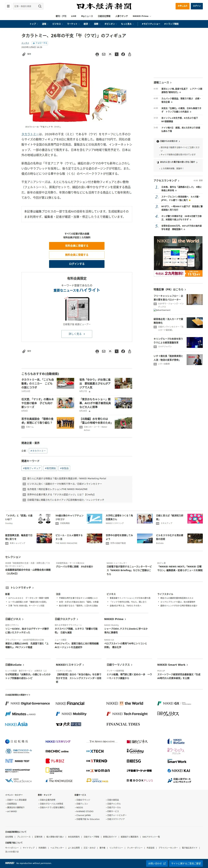Open the NIKKEI KAI logo link
This screenshot has width=208, height=868.
click(179, 771)
